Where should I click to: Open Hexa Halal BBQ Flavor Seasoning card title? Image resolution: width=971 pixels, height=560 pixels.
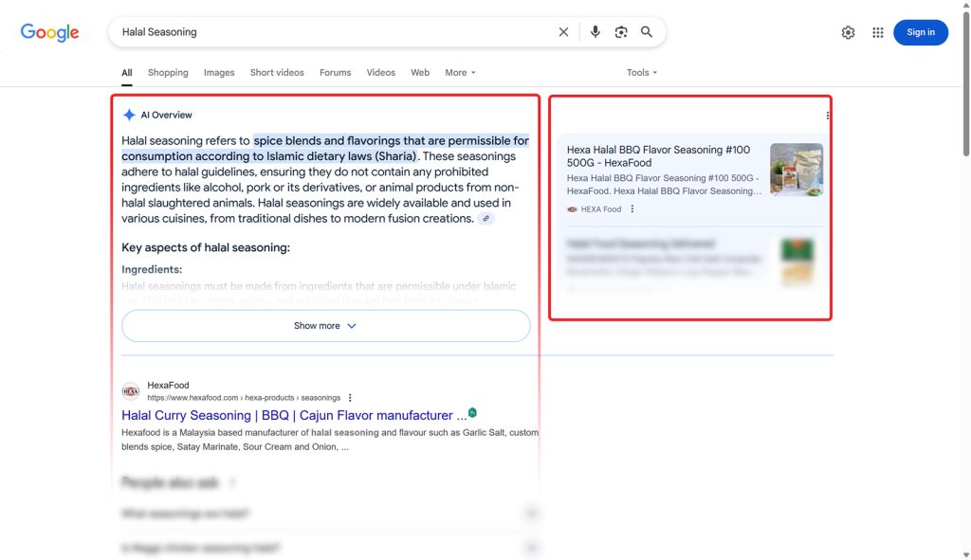(x=658, y=156)
